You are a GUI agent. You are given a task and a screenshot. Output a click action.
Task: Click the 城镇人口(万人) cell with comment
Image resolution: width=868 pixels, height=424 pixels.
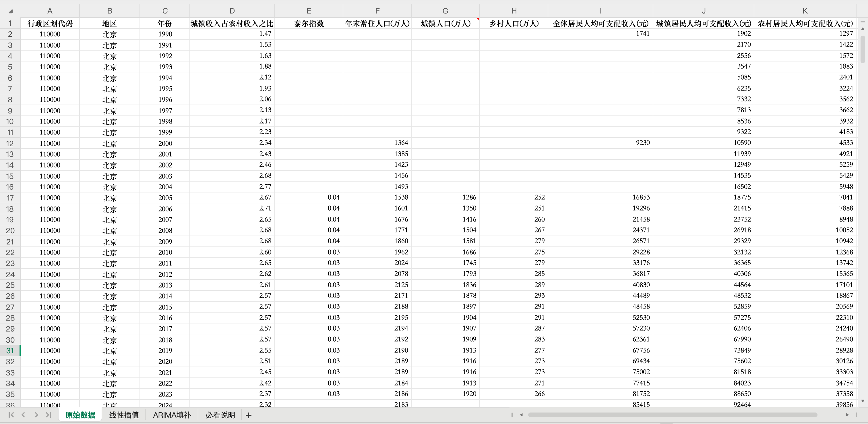[x=445, y=23]
